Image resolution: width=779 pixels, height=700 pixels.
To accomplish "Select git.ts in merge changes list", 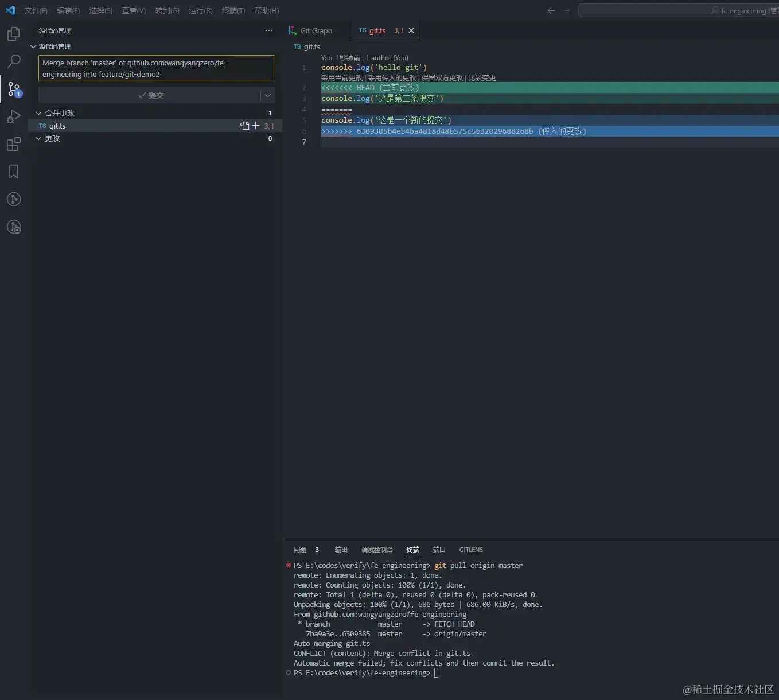I will (155, 126).
